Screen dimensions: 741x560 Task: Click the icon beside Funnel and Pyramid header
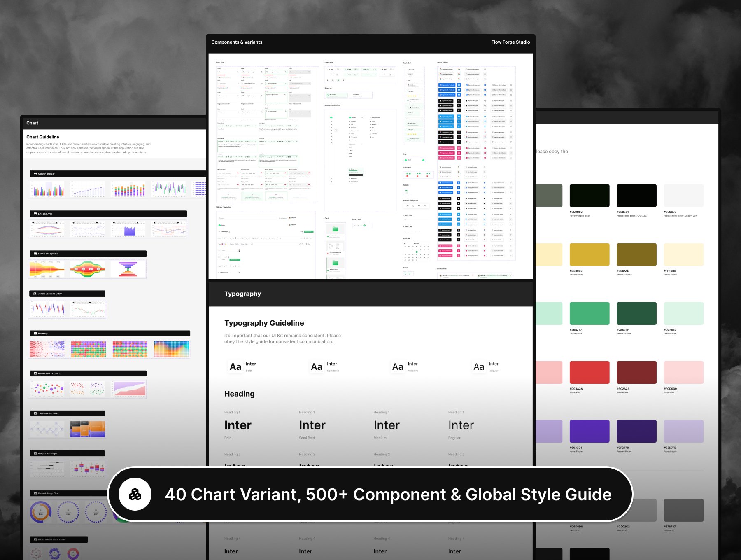[x=35, y=254]
